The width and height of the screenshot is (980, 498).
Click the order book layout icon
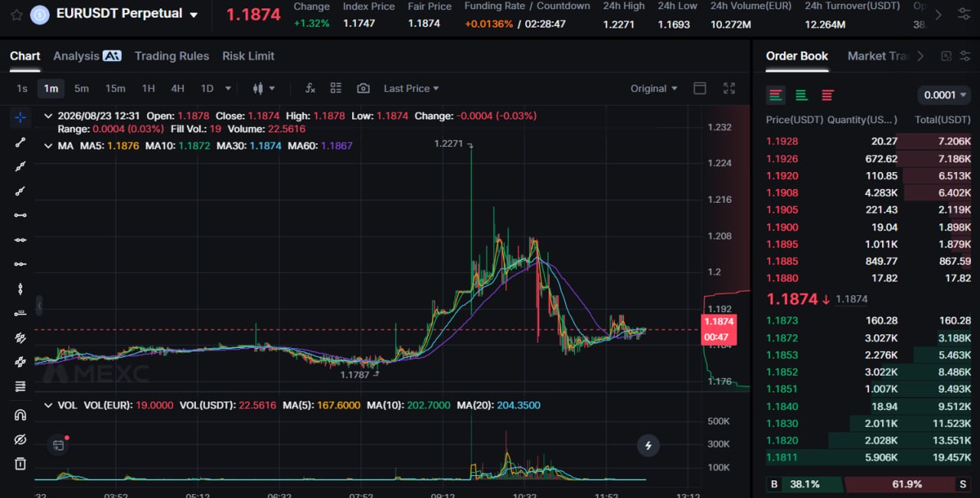pos(946,56)
